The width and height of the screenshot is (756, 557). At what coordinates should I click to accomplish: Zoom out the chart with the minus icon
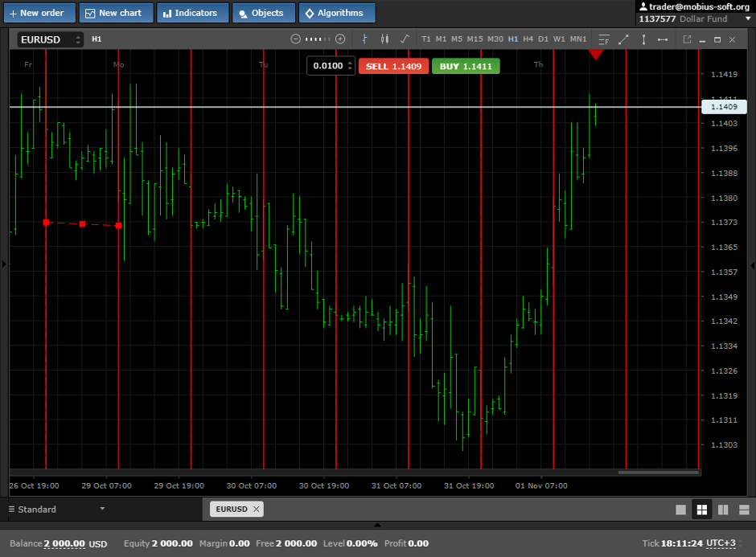tap(295, 39)
